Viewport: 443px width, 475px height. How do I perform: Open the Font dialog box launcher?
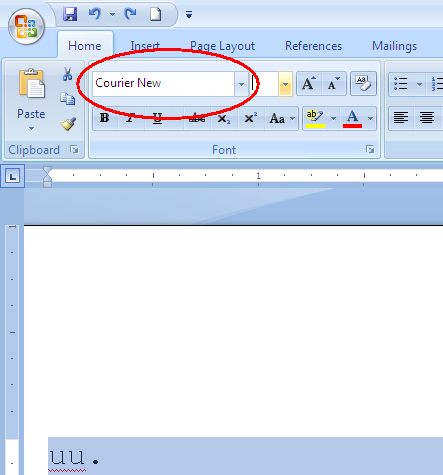(x=370, y=150)
